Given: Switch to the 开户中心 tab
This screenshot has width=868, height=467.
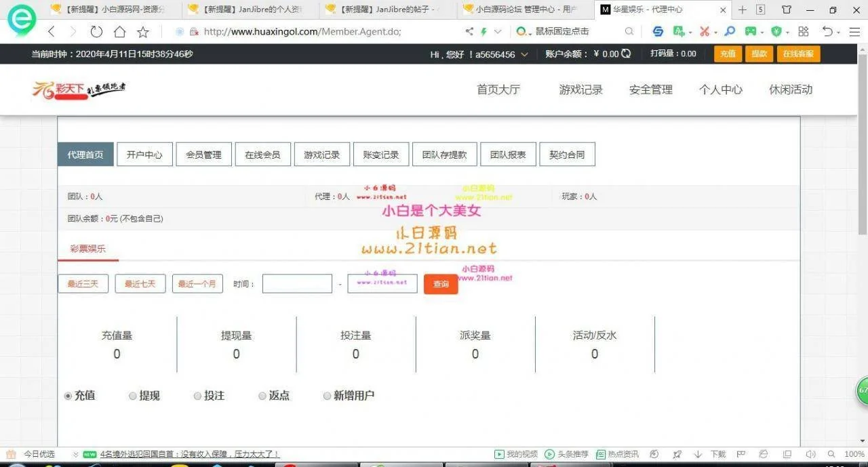Looking at the screenshot, I should tap(144, 155).
